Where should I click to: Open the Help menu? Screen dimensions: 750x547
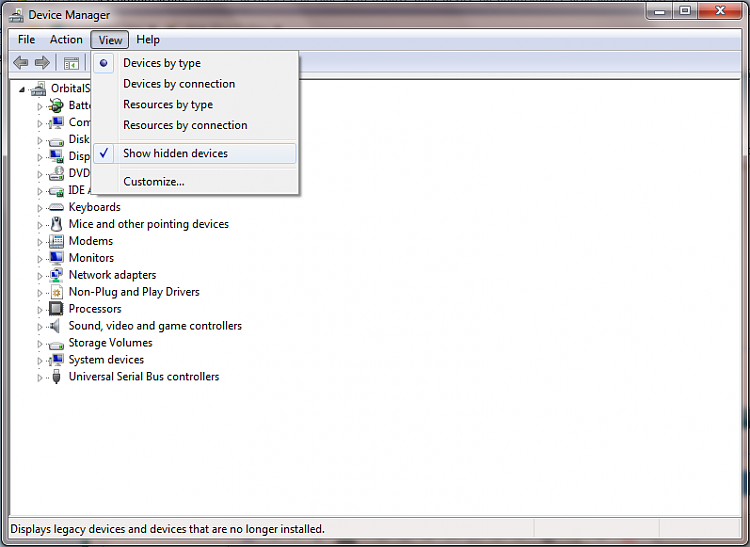coord(148,40)
